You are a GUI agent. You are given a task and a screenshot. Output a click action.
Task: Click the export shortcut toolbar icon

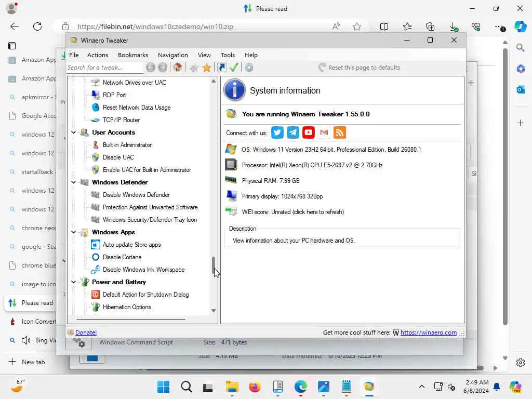pos(221,68)
